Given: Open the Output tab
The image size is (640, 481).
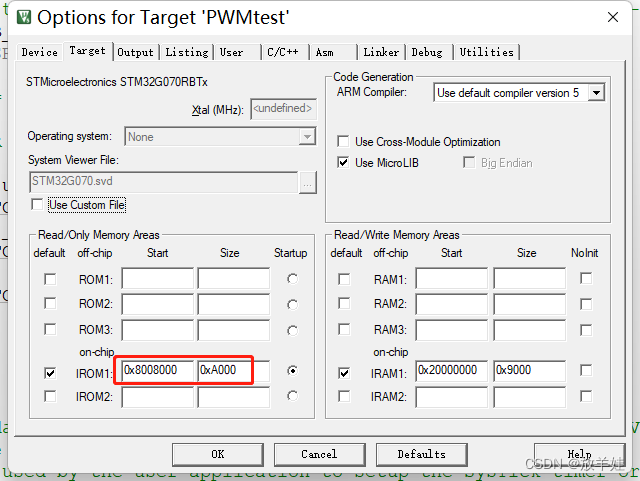Looking at the screenshot, I should pyautogui.click(x=136, y=52).
